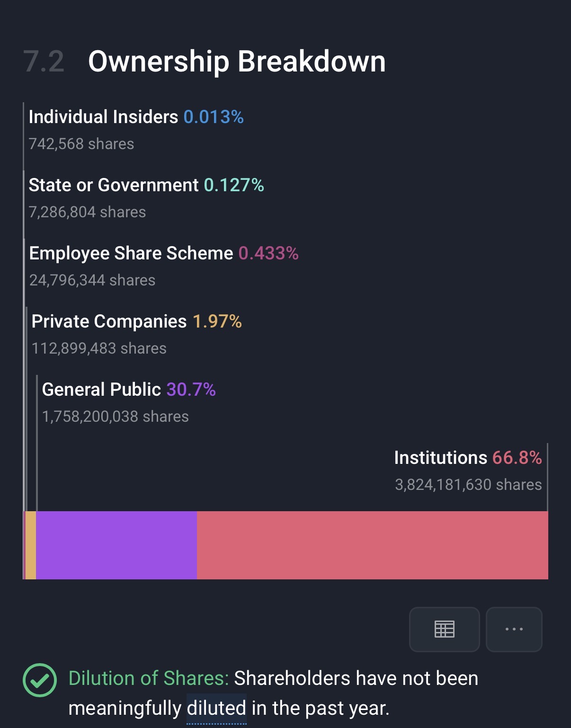Click the underlined word "diluted"
Screen dimensions: 571x728
click(216, 708)
